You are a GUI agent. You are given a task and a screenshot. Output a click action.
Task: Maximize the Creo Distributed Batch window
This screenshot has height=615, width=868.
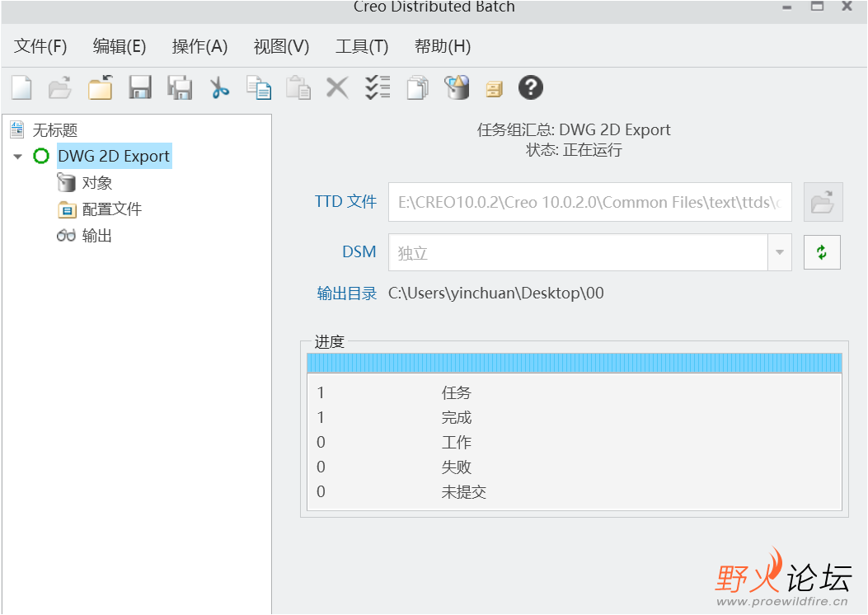[817, 6]
